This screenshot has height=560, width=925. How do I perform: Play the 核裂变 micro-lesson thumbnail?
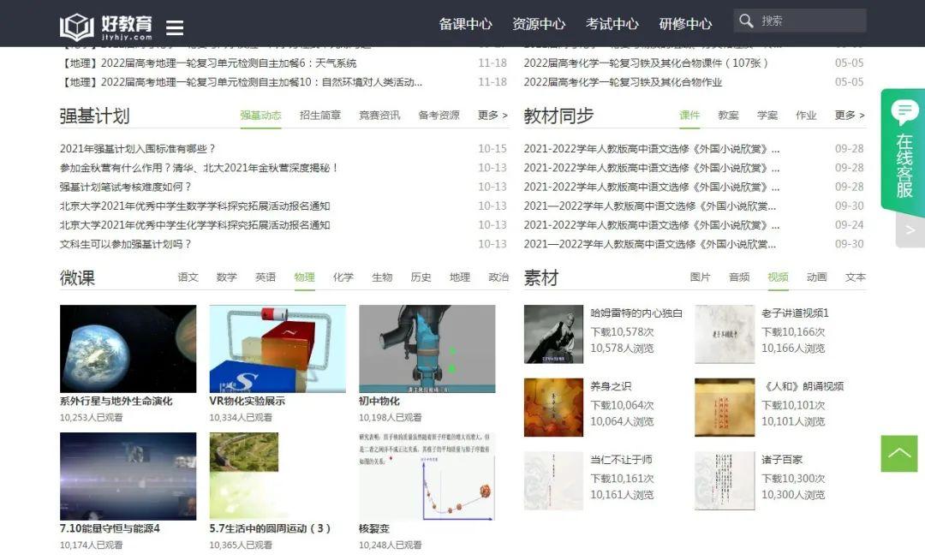[x=426, y=475]
